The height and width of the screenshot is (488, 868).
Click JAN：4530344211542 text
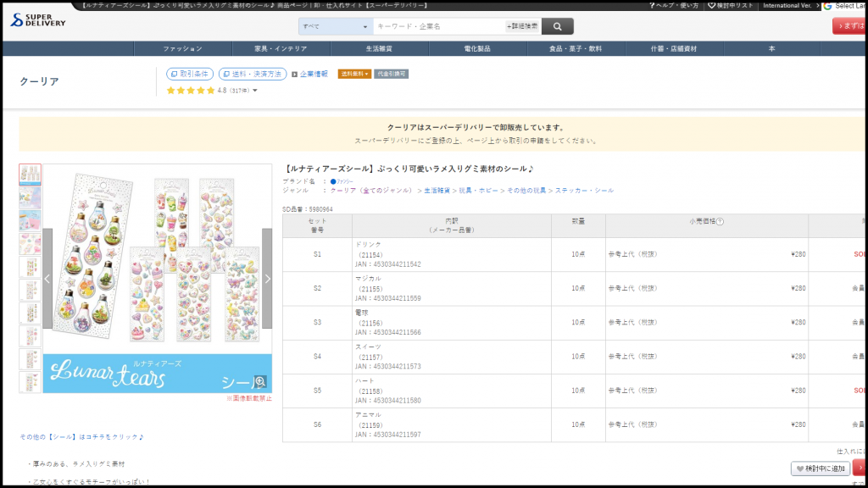(x=387, y=264)
